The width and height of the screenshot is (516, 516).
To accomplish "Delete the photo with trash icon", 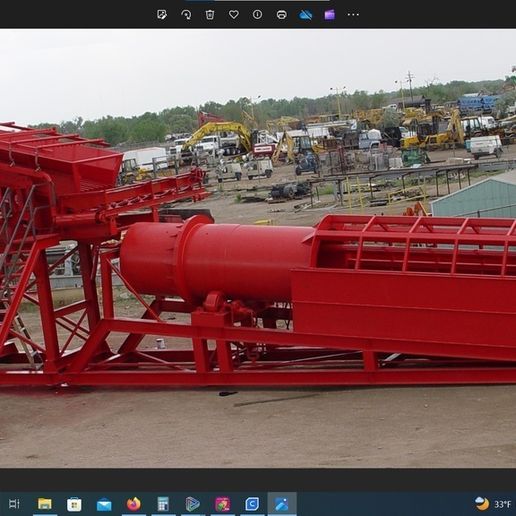I will (x=210, y=15).
